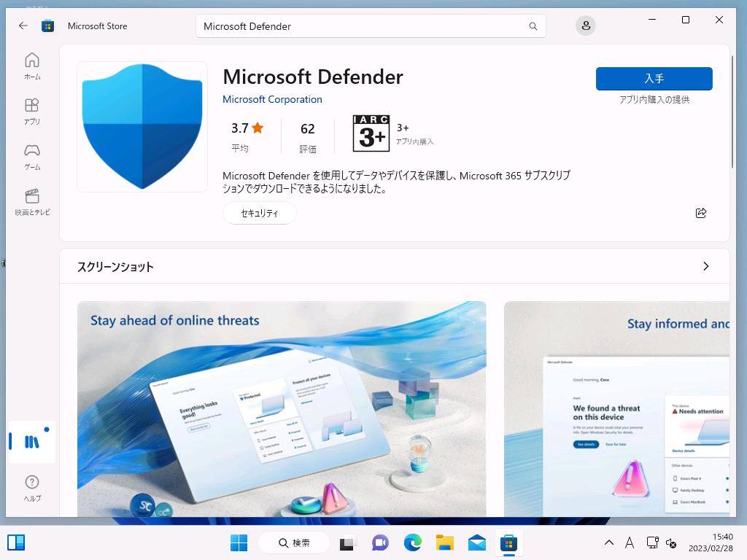Open the Mail app from taskbar

477,542
